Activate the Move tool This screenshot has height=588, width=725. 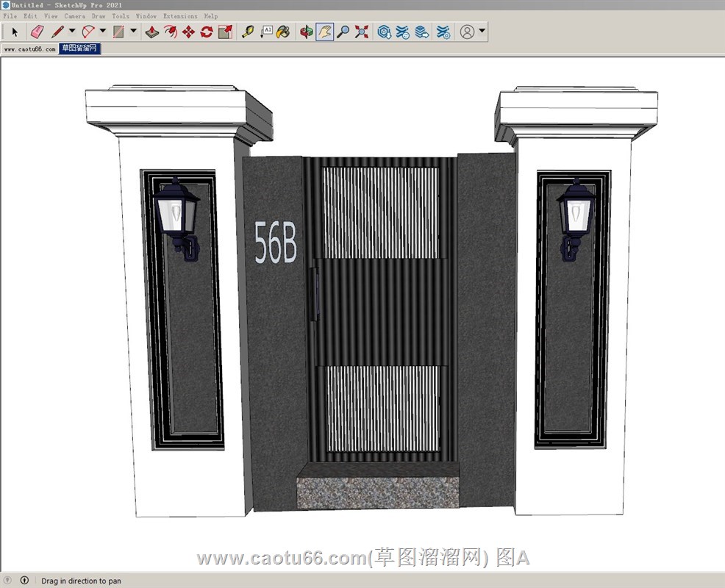click(x=188, y=32)
